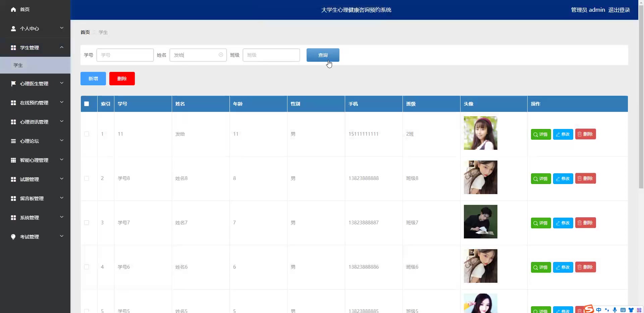
Task: Toggle the select-all checkbox in table header
Action: click(x=87, y=104)
